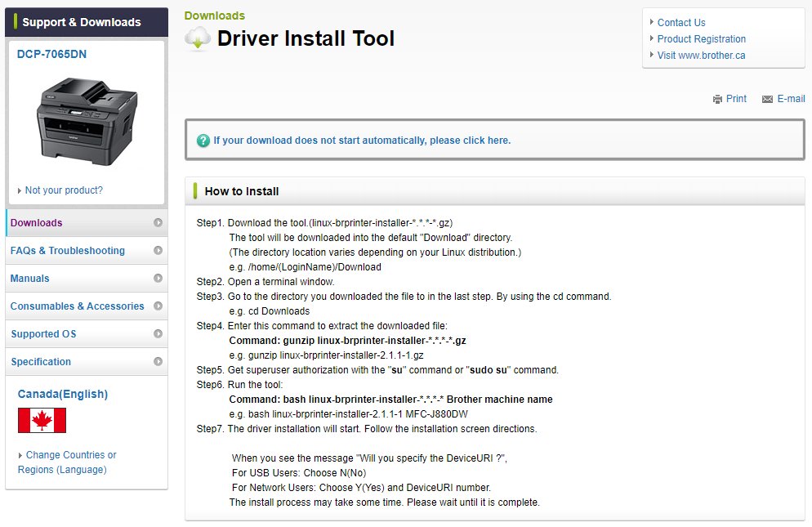Click Change Countries or Regions (Language) link
Viewport: 812px width, 527px height.
(x=67, y=462)
